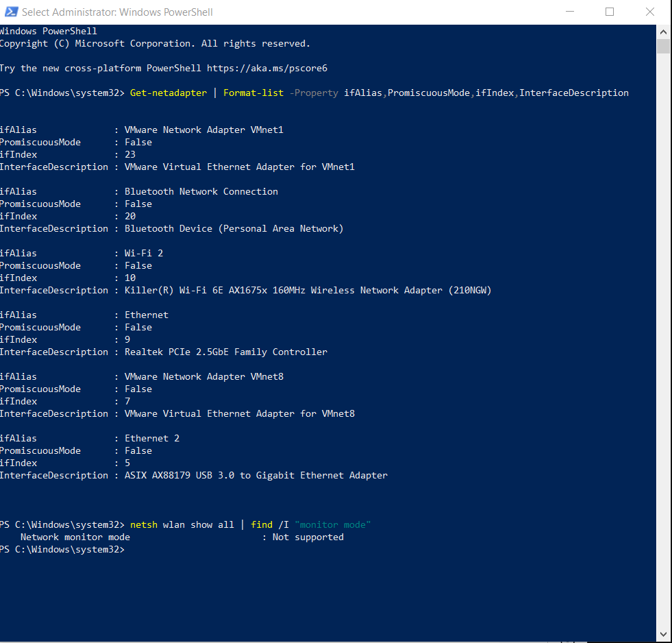Image resolution: width=672 pixels, height=643 pixels.
Task: Click ifIndex value '10'
Action: pyautogui.click(x=130, y=278)
